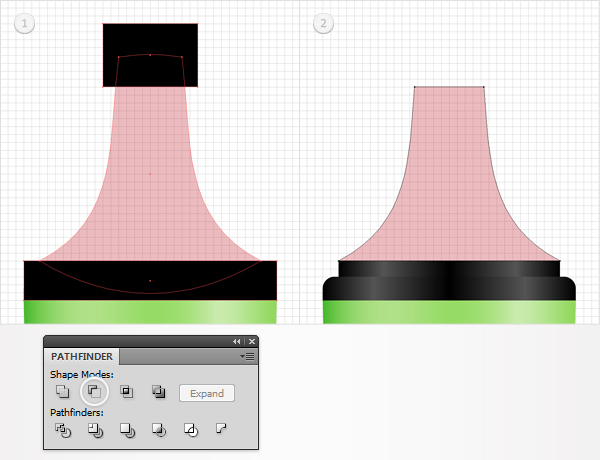Click the Merge pathfinder icon
The height and width of the screenshot is (460, 600).
pos(127,430)
